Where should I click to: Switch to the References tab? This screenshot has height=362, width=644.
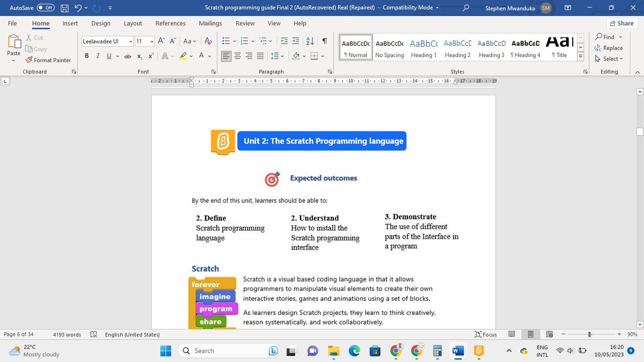pos(171,23)
